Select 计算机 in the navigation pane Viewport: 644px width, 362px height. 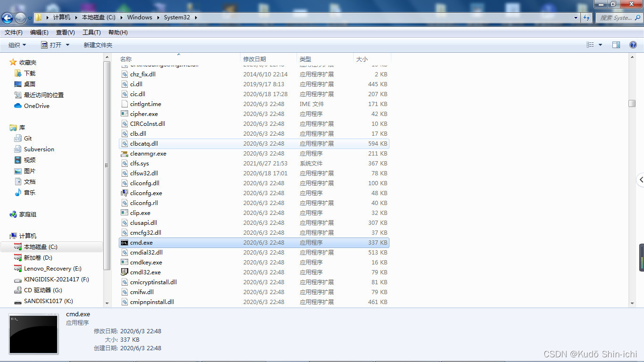click(28, 236)
